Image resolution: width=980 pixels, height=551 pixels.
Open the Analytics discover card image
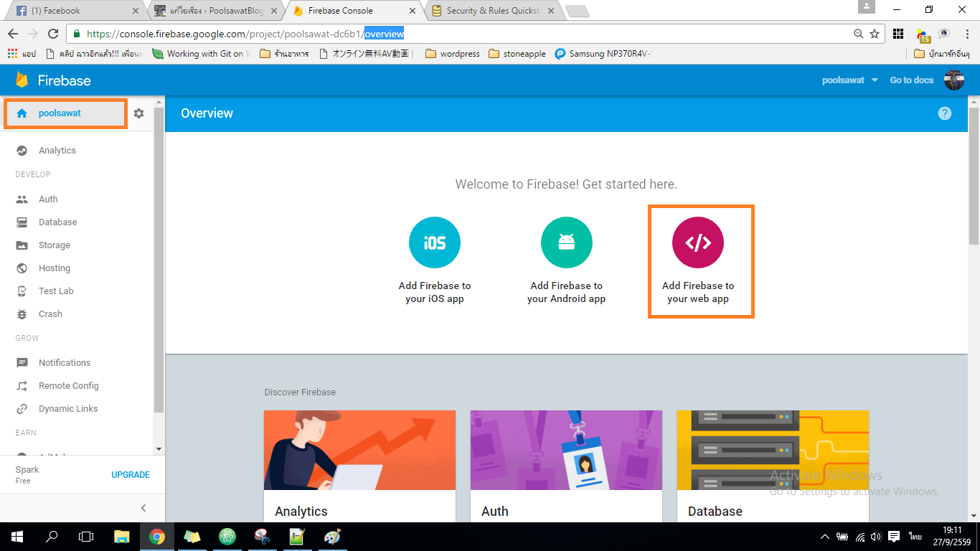pos(359,450)
